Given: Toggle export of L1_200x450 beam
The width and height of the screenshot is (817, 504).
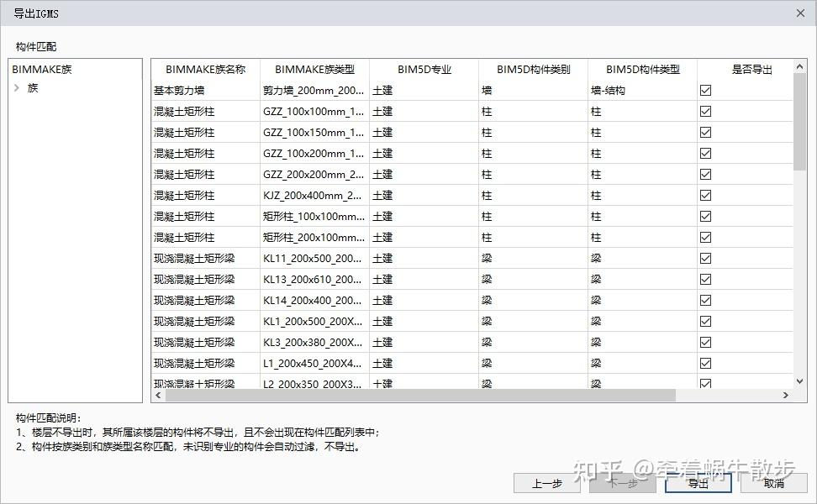Looking at the screenshot, I should tap(706, 363).
